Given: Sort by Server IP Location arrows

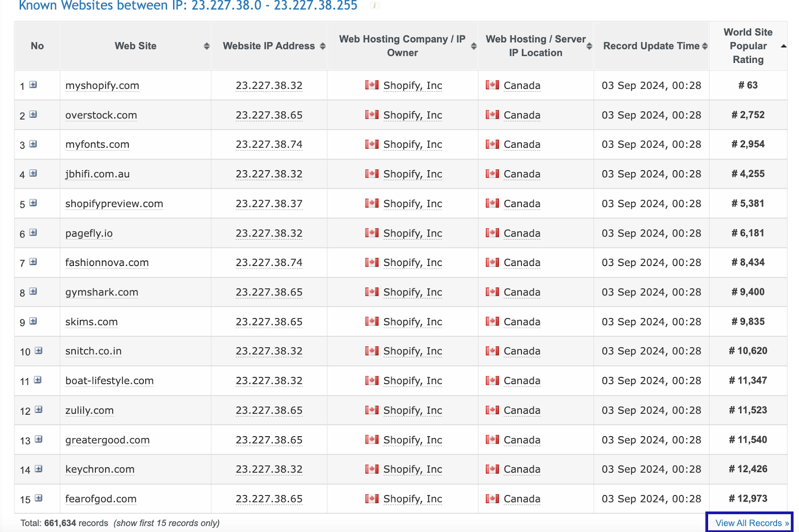Looking at the screenshot, I should coord(589,46).
